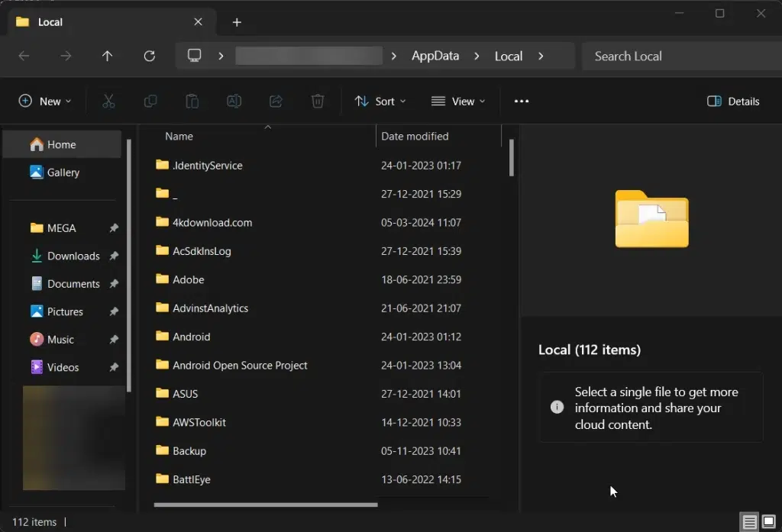Click the Cut scissors icon
Viewport: 782px width, 532px height.
(x=108, y=102)
